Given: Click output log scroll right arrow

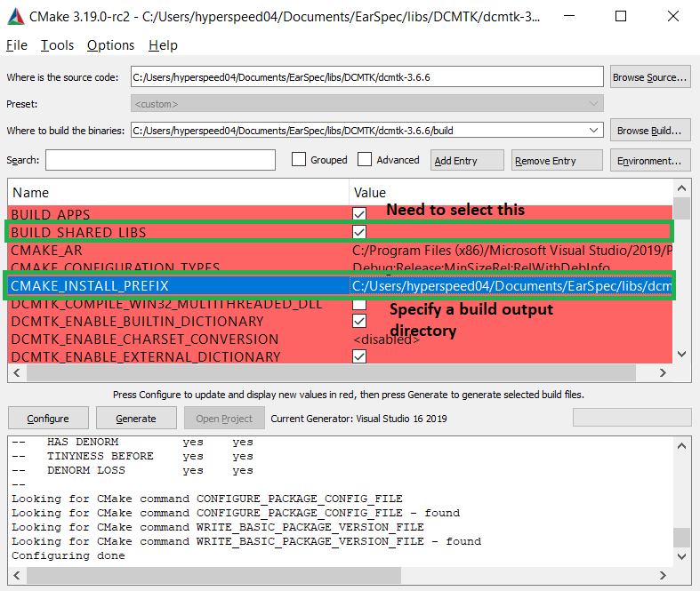Looking at the screenshot, I should click(663, 575).
